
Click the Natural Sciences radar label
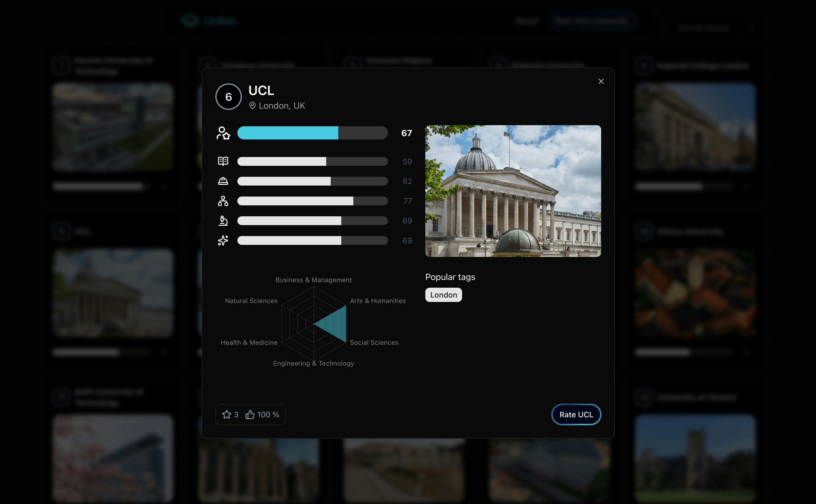click(251, 301)
